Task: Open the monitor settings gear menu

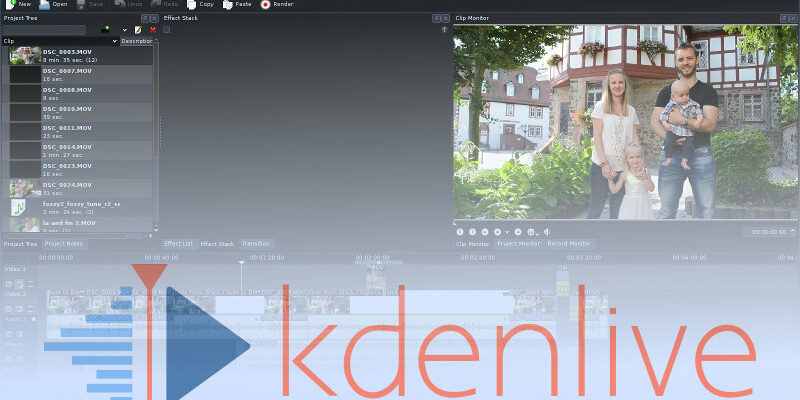Action: tap(532, 232)
